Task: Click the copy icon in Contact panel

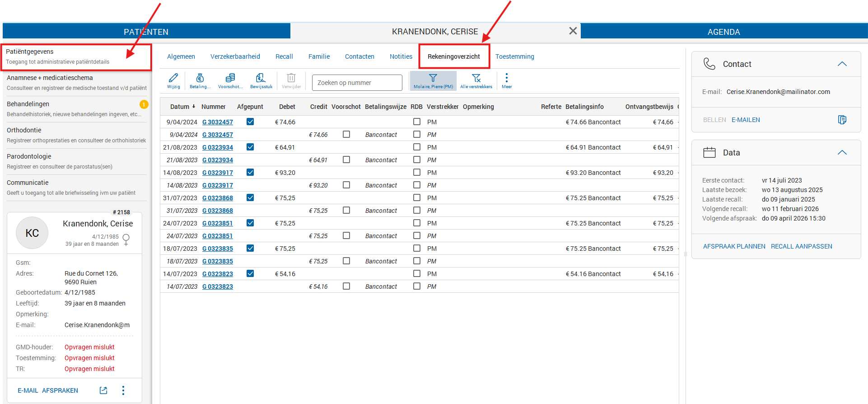Action: [842, 120]
